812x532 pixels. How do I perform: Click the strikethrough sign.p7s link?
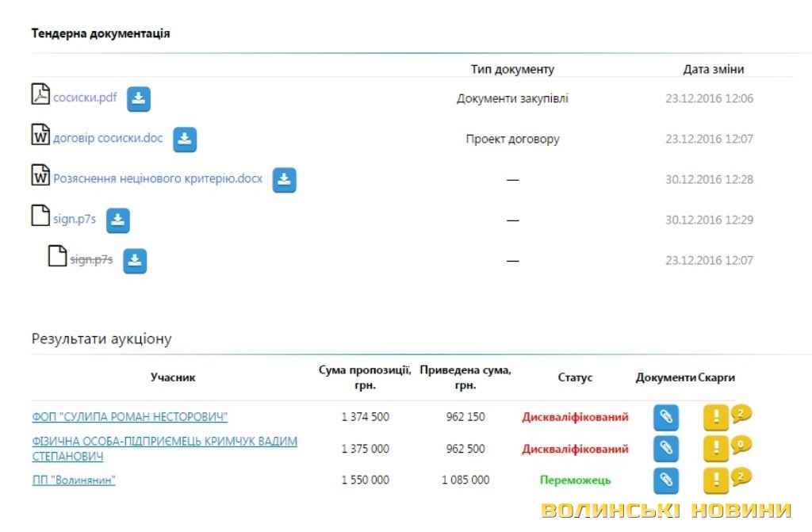pos(91,260)
